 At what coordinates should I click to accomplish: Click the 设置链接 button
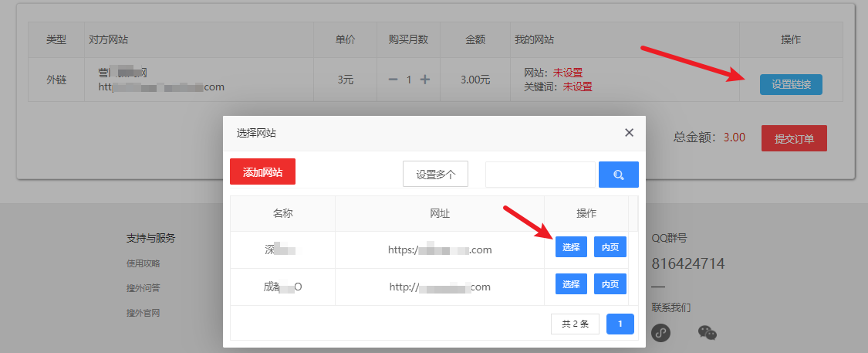(x=791, y=84)
